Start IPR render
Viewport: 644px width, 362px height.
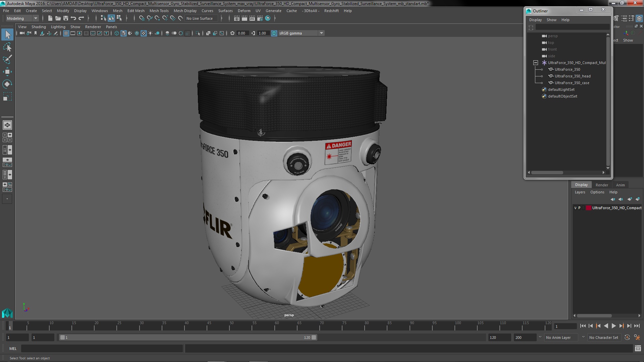coord(252,18)
